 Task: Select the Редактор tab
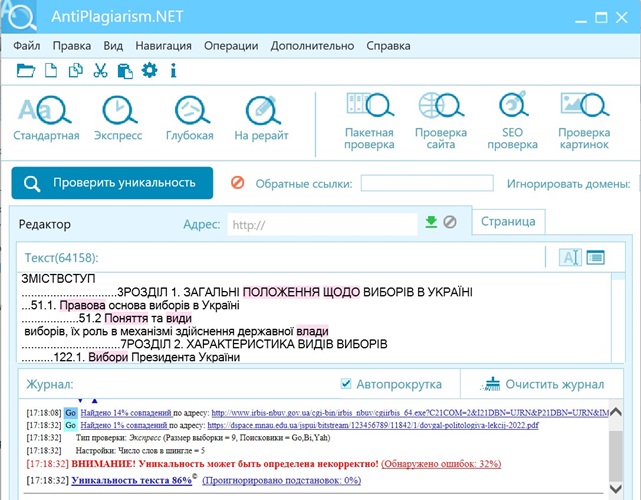(45, 224)
